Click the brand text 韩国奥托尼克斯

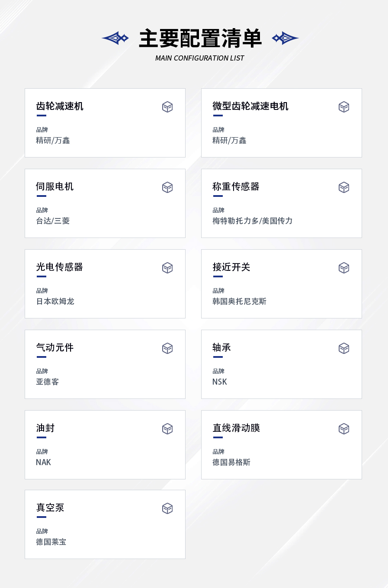click(240, 301)
